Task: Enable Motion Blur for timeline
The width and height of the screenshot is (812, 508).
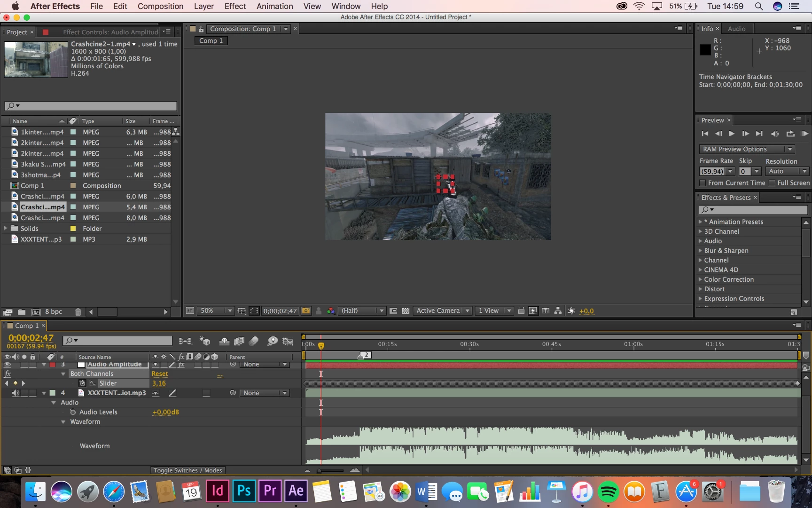Action: [x=254, y=341]
